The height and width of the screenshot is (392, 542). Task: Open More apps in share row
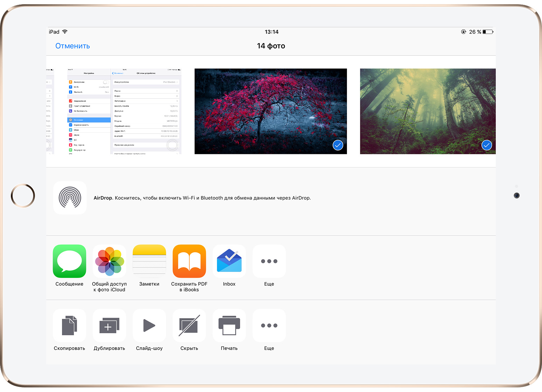point(269,261)
